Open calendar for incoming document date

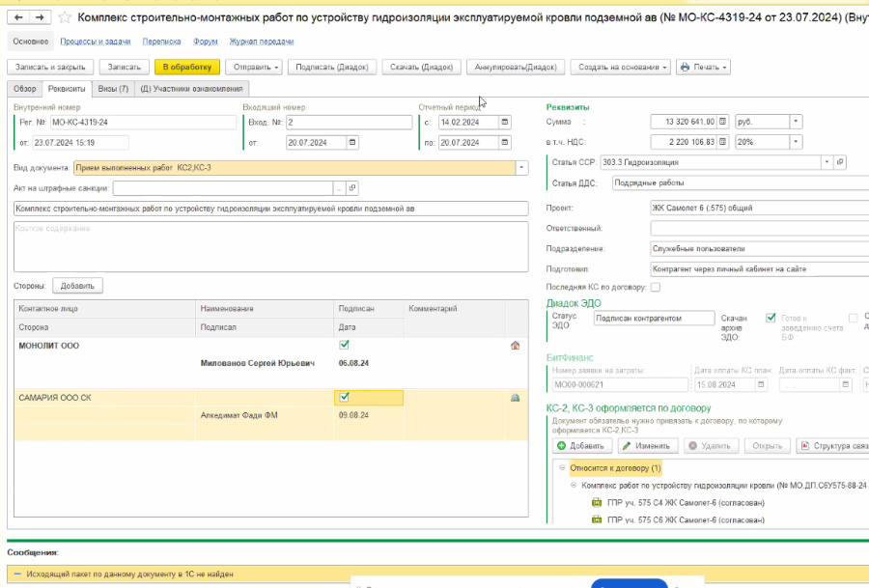pos(352,142)
